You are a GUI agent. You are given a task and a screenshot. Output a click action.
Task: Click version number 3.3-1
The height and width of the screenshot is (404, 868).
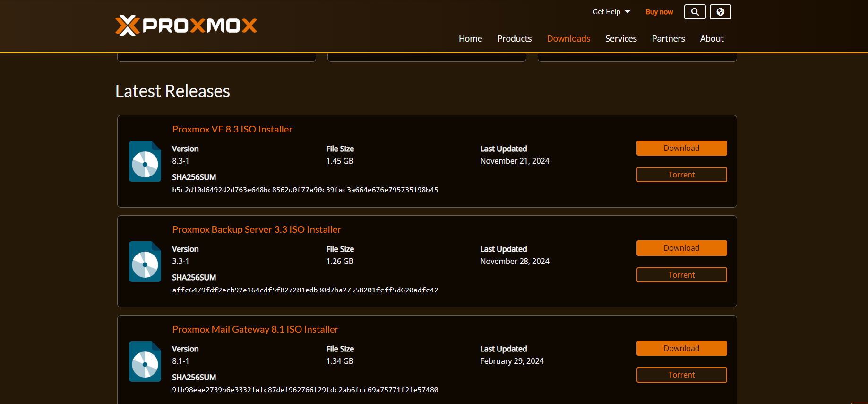(180, 261)
